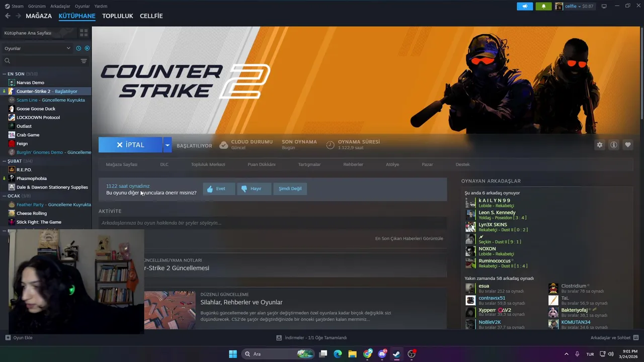The height and width of the screenshot is (362, 644).
Task: Open the game info icon
Action: click(613, 145)
